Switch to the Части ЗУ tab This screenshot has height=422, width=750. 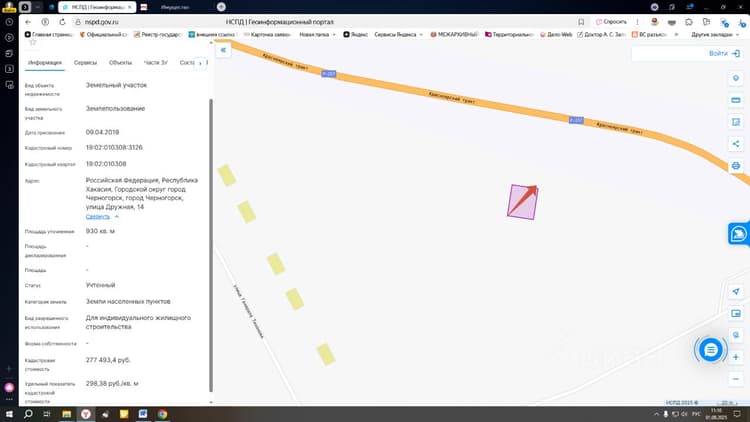[155, 63]
